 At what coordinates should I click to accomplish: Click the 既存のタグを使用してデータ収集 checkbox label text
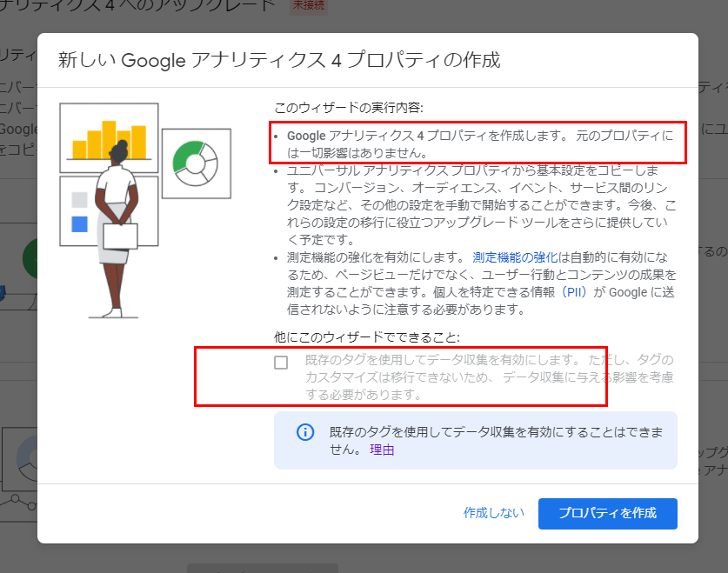point(489,376)
